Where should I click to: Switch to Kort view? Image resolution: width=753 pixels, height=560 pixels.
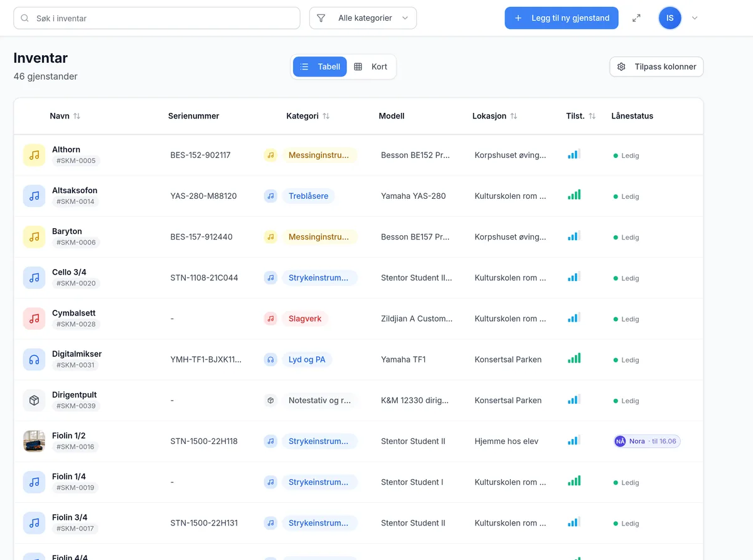coord(371,66)
